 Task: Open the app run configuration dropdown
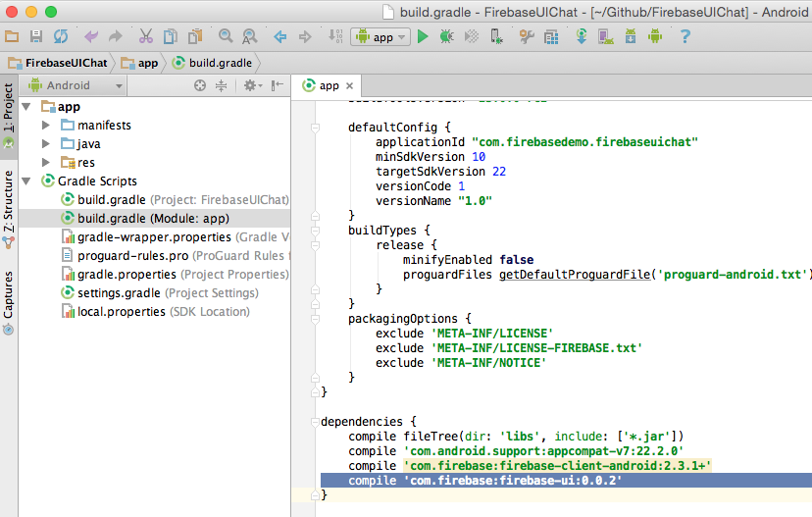381,36
